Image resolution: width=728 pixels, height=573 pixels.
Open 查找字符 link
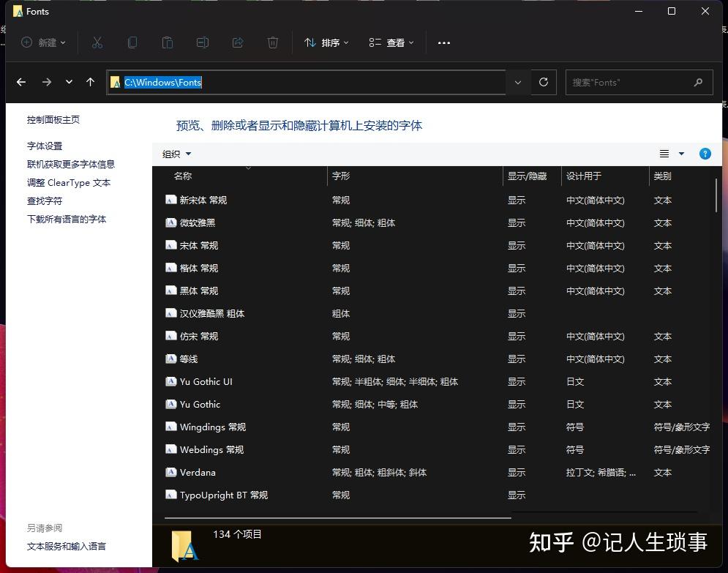pyautogui.click(x=44, y=201)
